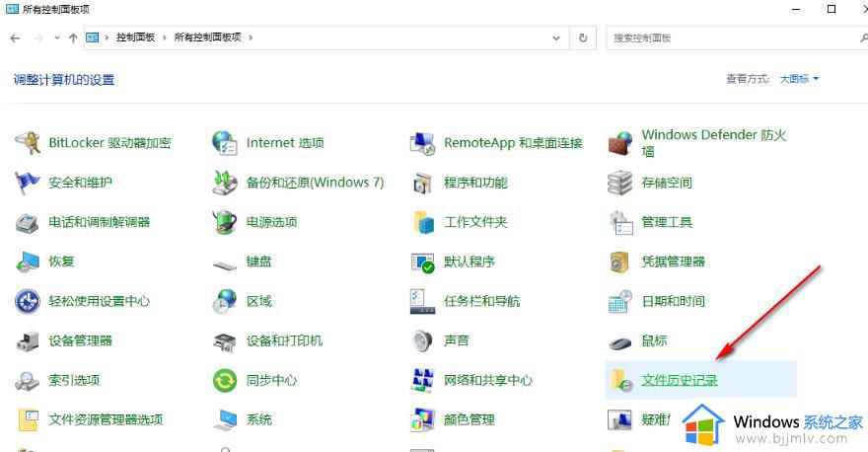Open the 默认程序 icon
Image resolution: width=868 pixels, height=452 pixels.
[x=422, y=262]
